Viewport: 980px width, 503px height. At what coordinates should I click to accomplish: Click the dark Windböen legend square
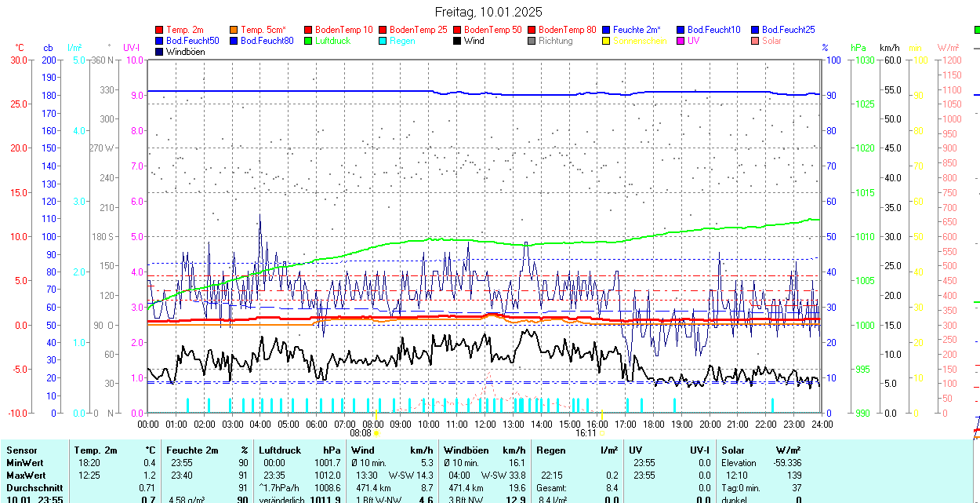[x=160, y=52]
